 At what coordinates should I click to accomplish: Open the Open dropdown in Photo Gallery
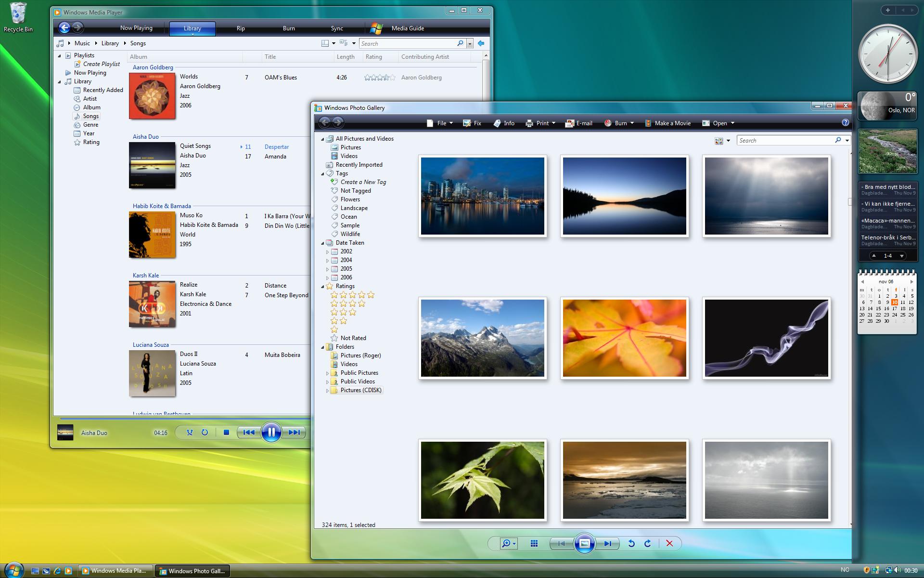tap(719, 123)
